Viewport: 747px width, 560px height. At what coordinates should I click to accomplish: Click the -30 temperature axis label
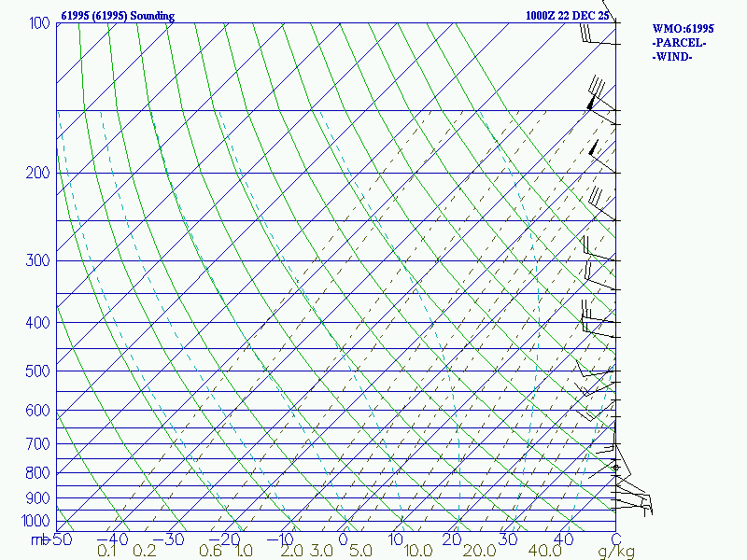pyautogui.click(x=168, y=539)
